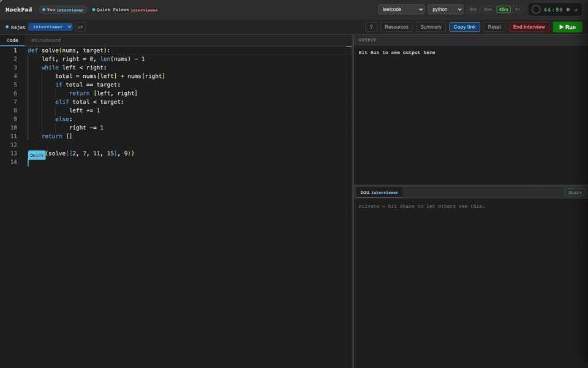Image resolution: width=588 pixels, height=368 pixels.
Task: Change Rajat's interviewer role dropdown
Action: (x=50, y=27)
